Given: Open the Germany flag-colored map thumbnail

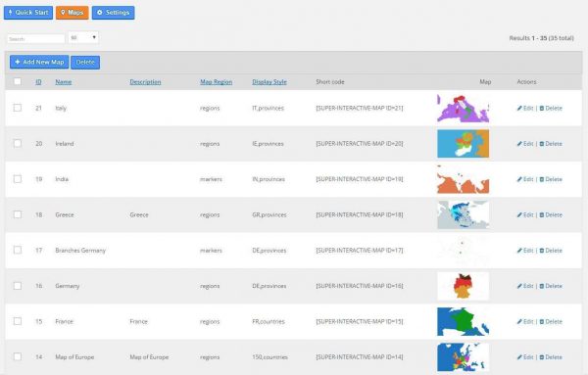Looking at the screenshot, I should pyautogui.click(x=464, y=286).
